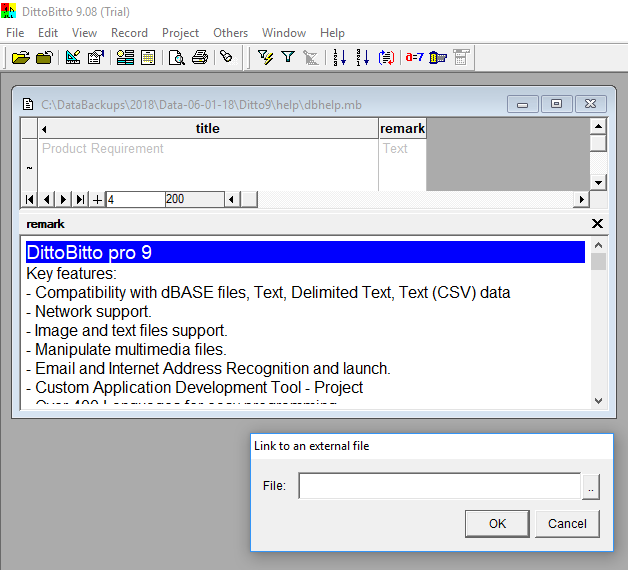The width and height of the screenshot is (628, 570).
Task: Open the Window menu
Action: click(284, 33)
